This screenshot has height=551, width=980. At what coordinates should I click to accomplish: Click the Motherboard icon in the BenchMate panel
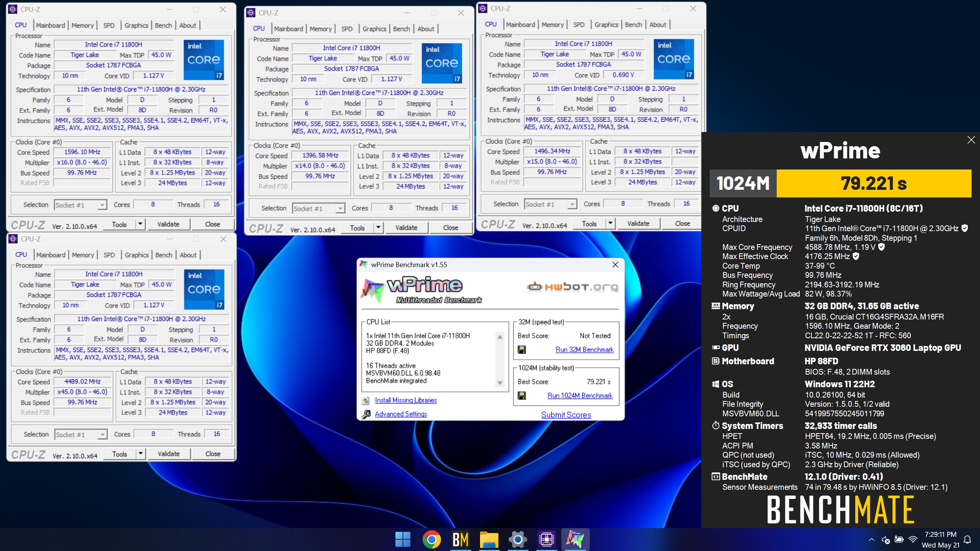click(715, 361)
